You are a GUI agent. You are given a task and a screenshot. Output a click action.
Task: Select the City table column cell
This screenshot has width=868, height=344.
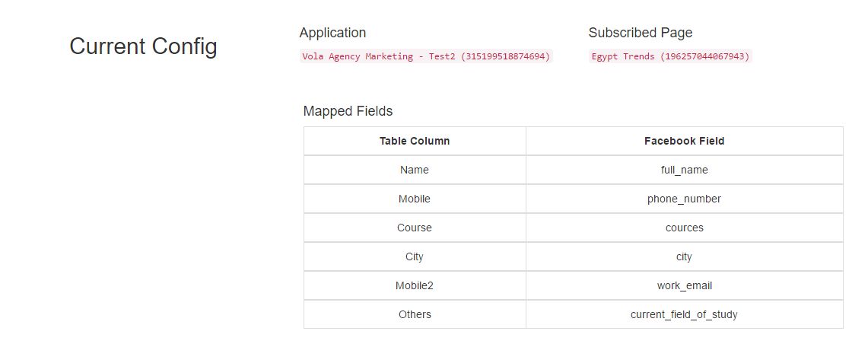(x=415, y=256)
